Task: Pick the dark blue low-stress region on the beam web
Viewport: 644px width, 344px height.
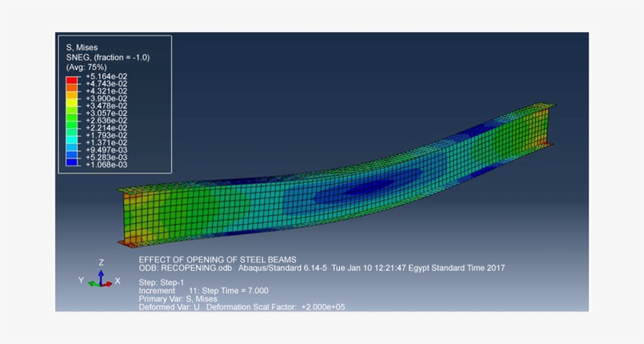Action: [377, 186]
